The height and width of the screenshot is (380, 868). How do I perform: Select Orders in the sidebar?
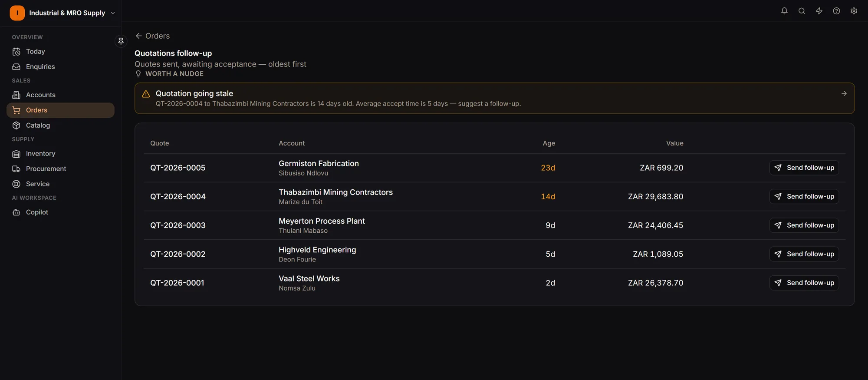61,110
